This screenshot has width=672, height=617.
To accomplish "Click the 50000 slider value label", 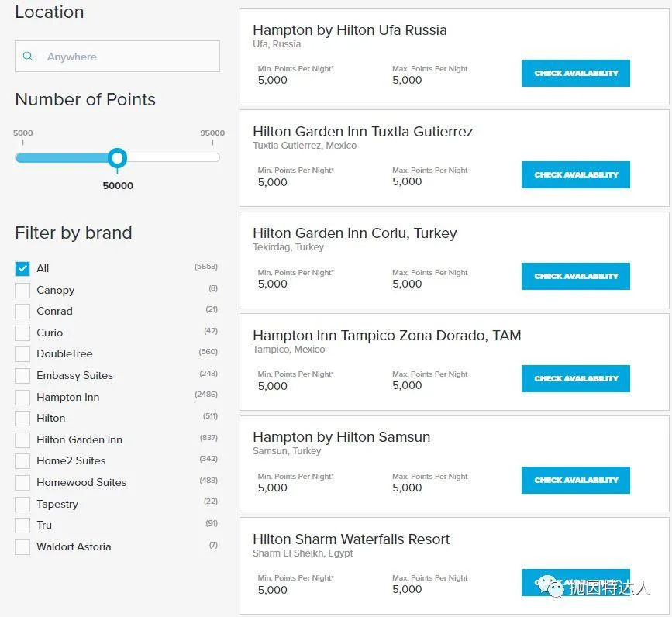I will point(118,185).
